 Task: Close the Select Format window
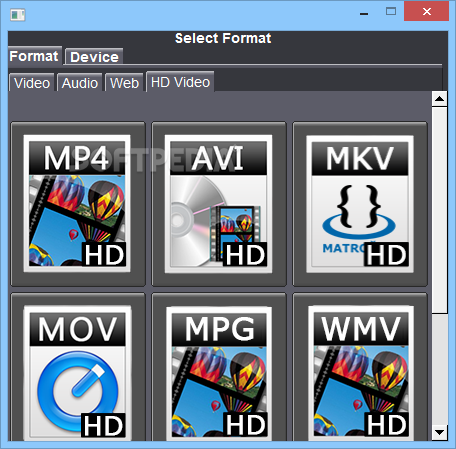(x=426, y=12)
